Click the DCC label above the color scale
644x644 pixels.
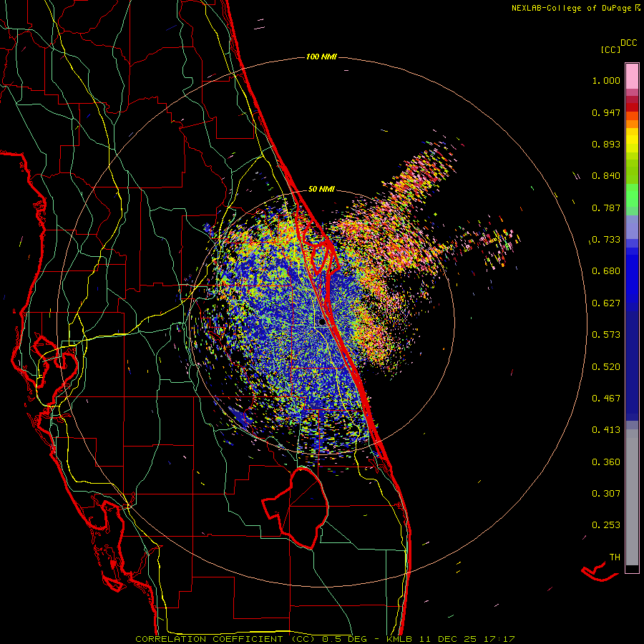click(628, 43)
